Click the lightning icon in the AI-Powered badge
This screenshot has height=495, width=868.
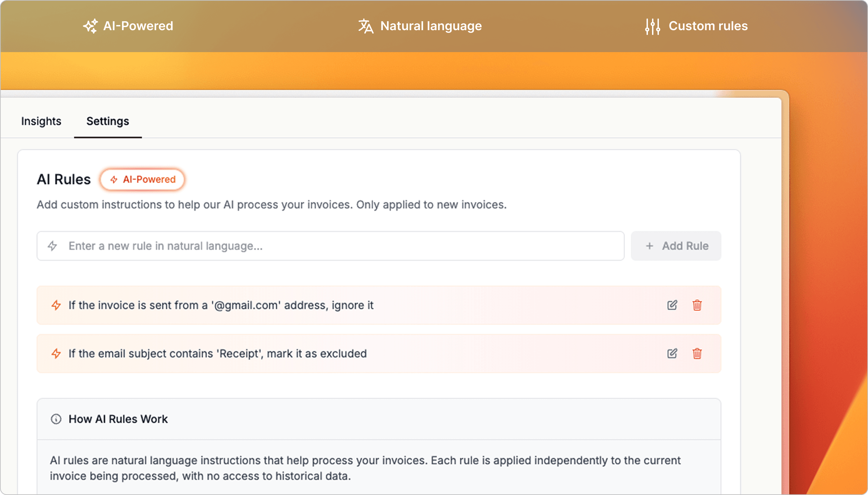point(114,179)
